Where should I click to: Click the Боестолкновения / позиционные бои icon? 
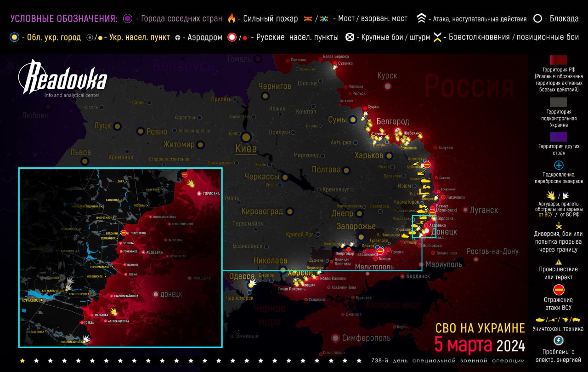(438, 38)
